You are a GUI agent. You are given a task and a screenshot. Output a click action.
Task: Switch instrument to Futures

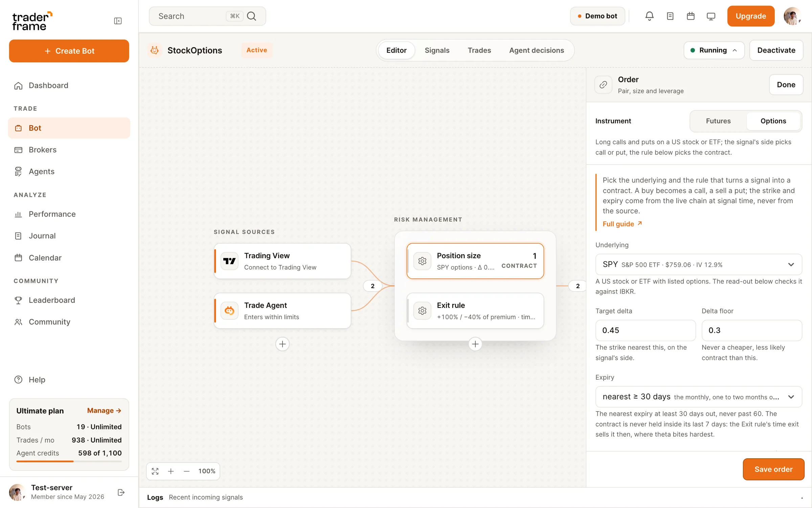coord(718,121)
